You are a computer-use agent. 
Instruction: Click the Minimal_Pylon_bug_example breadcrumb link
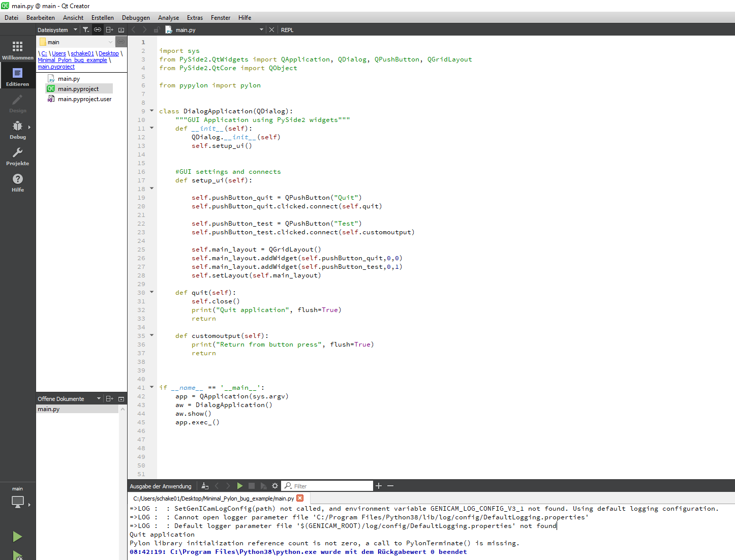coord(72,60)
